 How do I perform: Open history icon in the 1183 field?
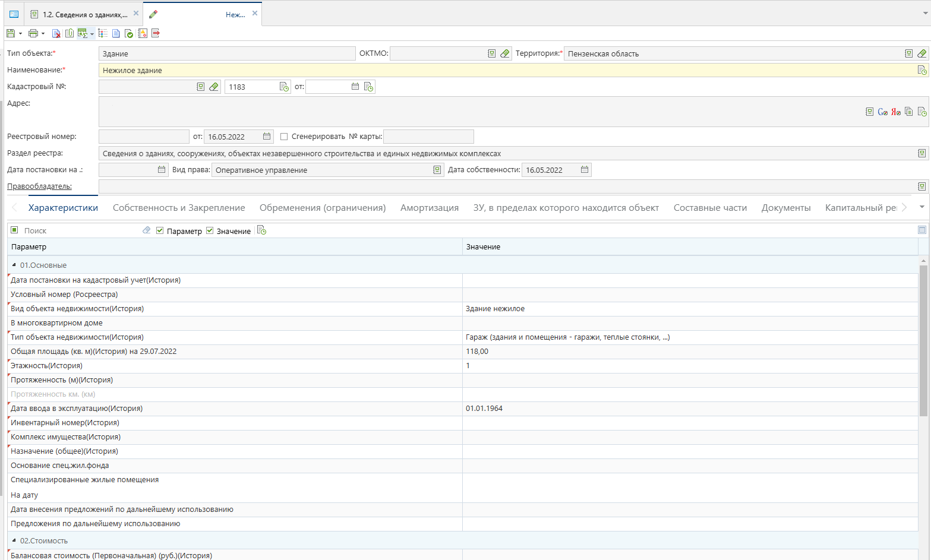tap(285, 87)
